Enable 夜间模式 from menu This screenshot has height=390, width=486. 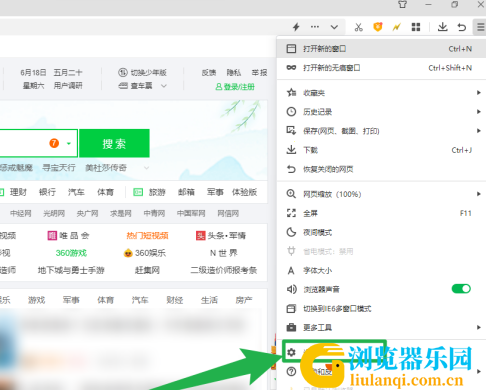click(x=381, y=232)
